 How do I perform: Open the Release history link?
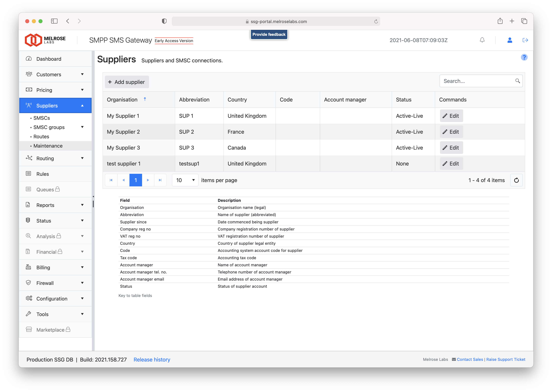point(152,360)
